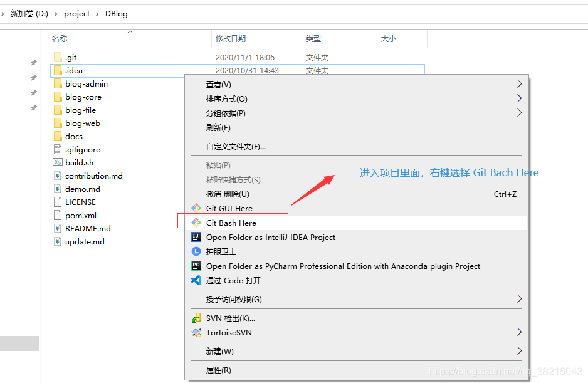Choose Git Bash Here from context menu
Viewport: 588px width, 383px height.
[x=356, y=223]
